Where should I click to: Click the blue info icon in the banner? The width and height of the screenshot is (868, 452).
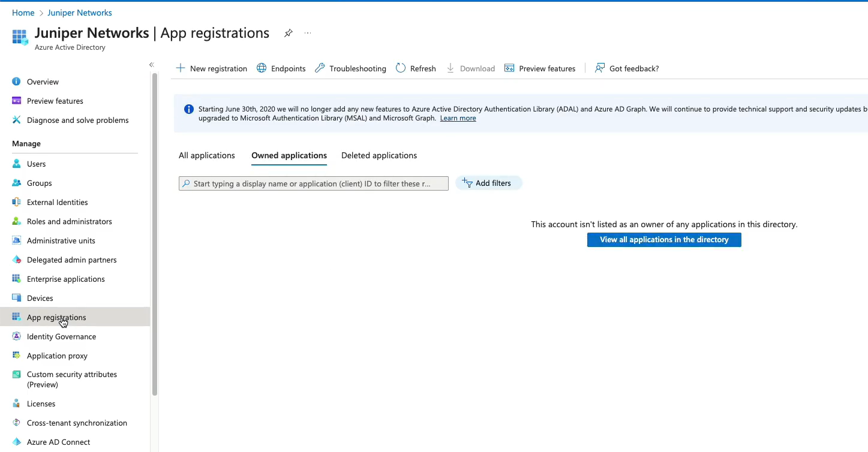189,109
